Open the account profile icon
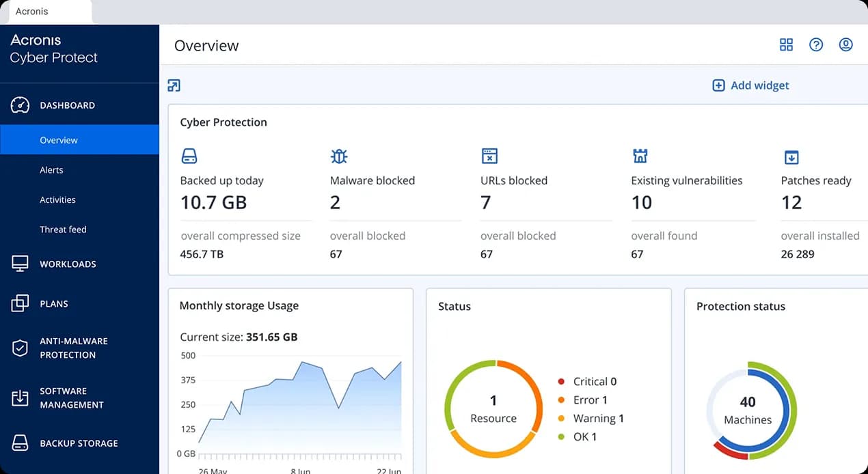This screenshot has height=474, width=868. (845, 44)
